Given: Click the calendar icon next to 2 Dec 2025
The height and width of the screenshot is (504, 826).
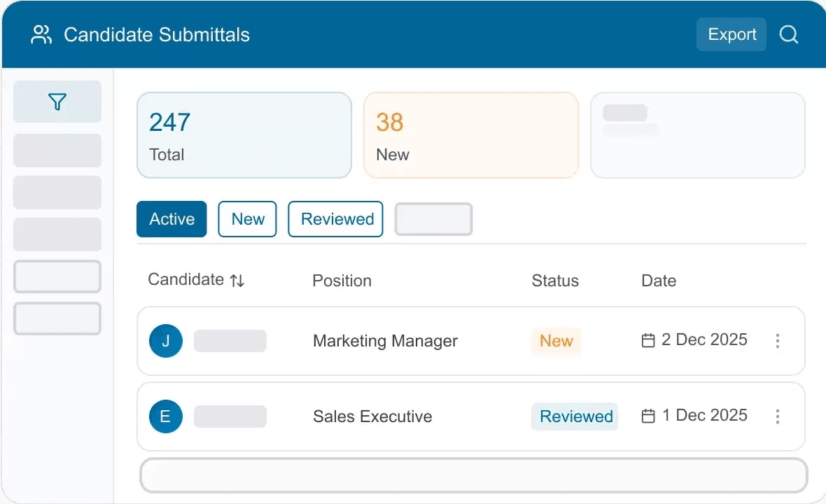Looking at the screenshot, I should click(x=648, y=340).
